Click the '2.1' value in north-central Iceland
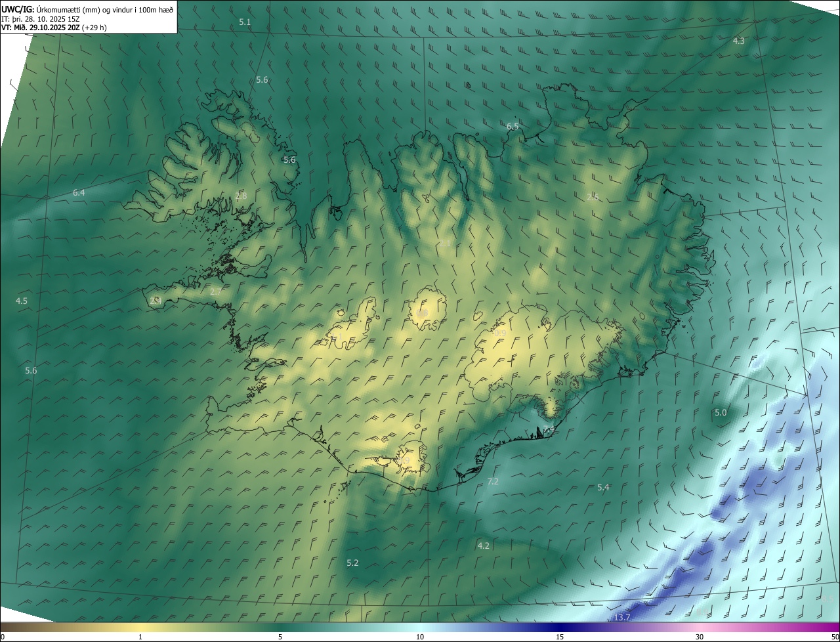 coord(444,244)
